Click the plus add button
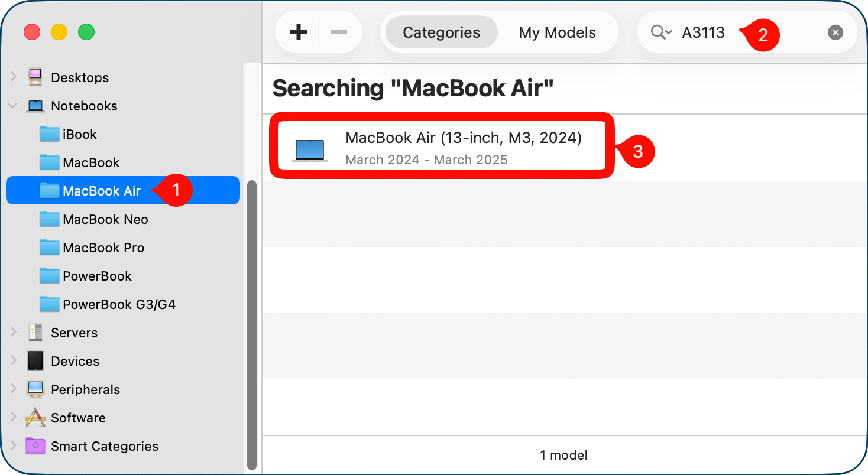868x475 pixels. tap(299, 32)
